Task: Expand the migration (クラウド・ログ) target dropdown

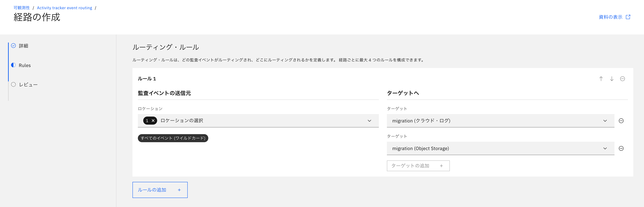Action: [605, 121]
